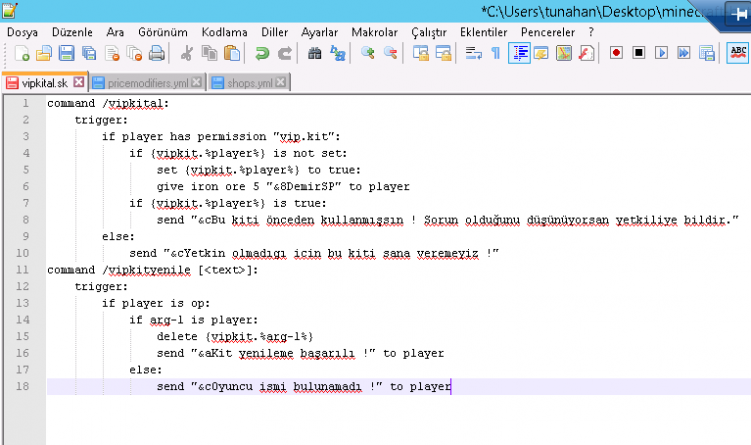Image resolution: width=751 pixels, height=445 pixels.
Task: Click 'if player is op:' line
Action: pos(156,303)
